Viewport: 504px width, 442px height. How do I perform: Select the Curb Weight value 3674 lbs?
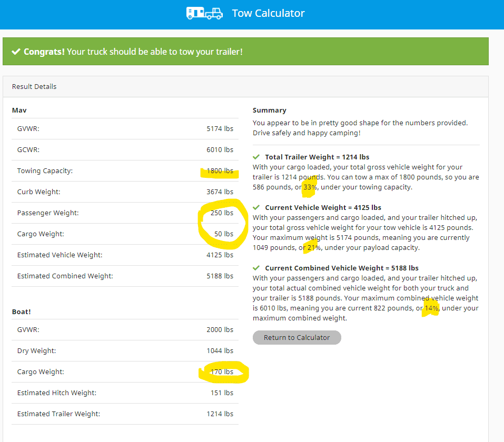[x=220, y=192]
